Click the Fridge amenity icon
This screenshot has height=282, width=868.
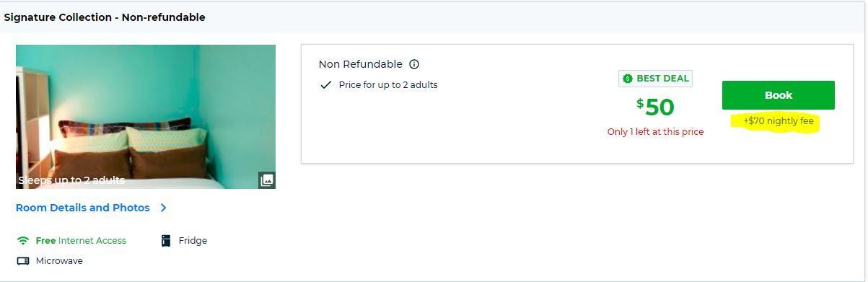tap(166, 241)
